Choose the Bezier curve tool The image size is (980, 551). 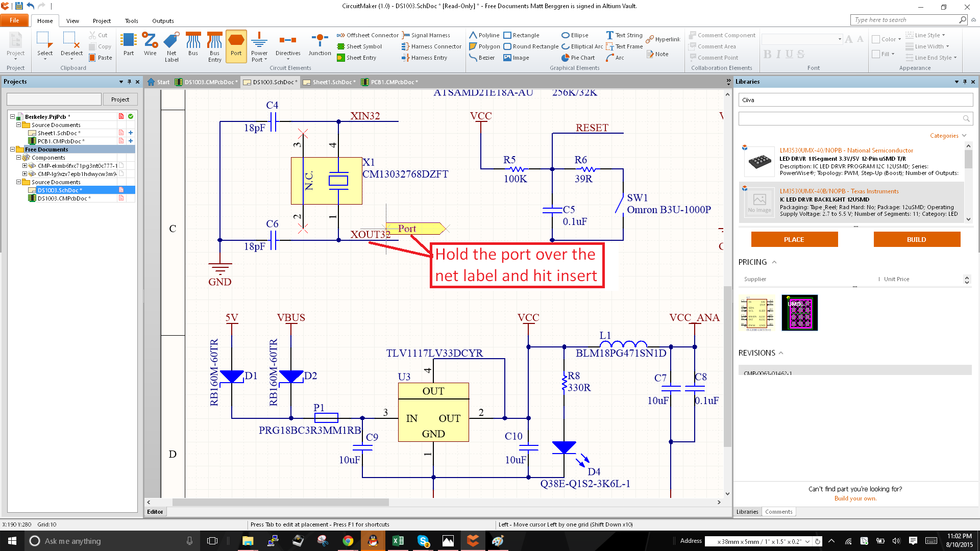point(482,58)
